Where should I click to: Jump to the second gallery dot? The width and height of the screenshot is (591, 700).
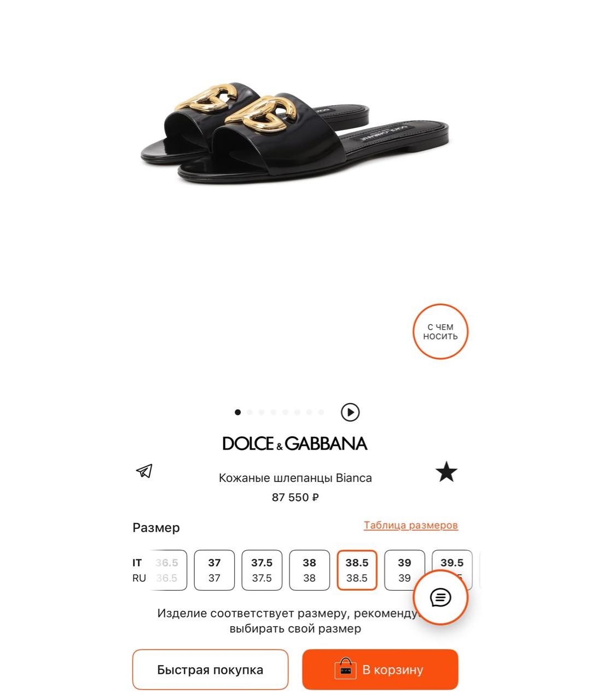coord(250,412)
